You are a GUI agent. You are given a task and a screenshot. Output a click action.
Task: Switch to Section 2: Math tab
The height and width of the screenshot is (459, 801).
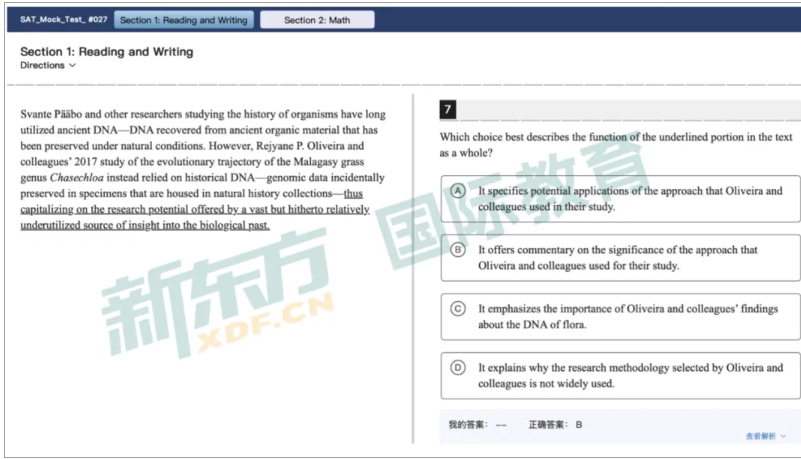tap(317, 20)
